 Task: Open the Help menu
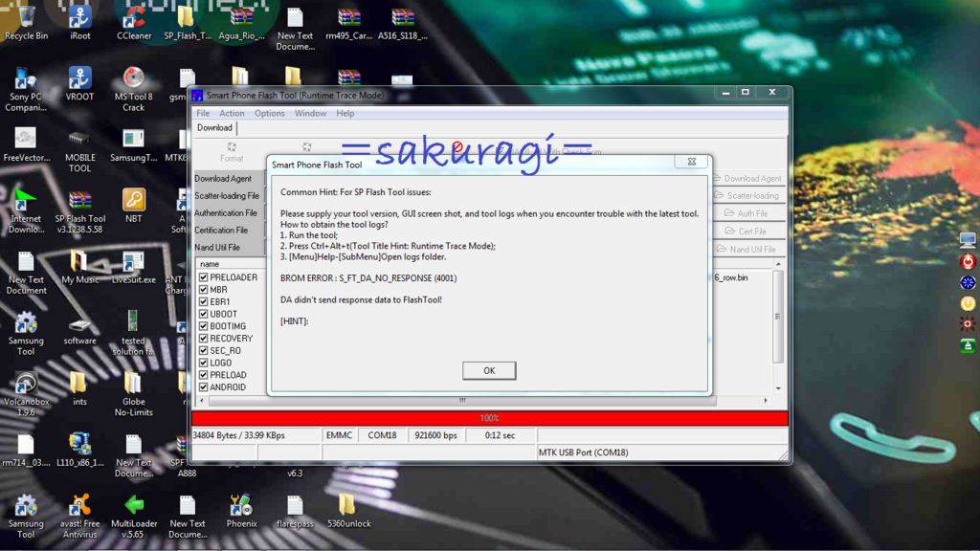pyautogui.click(x=345, y=113)
